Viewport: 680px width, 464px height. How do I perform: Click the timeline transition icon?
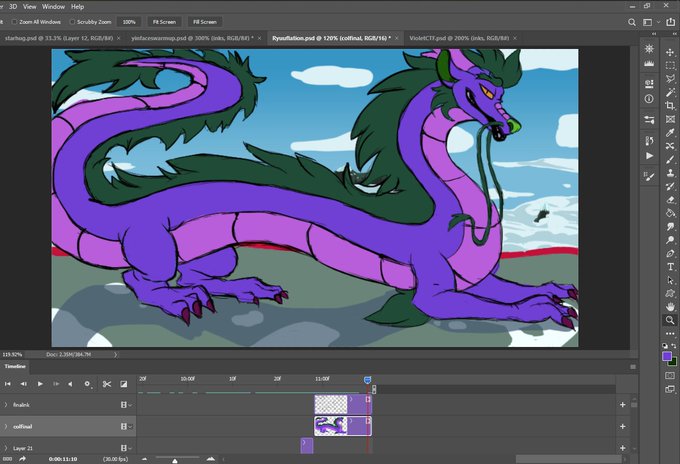[x=124, y=384]
